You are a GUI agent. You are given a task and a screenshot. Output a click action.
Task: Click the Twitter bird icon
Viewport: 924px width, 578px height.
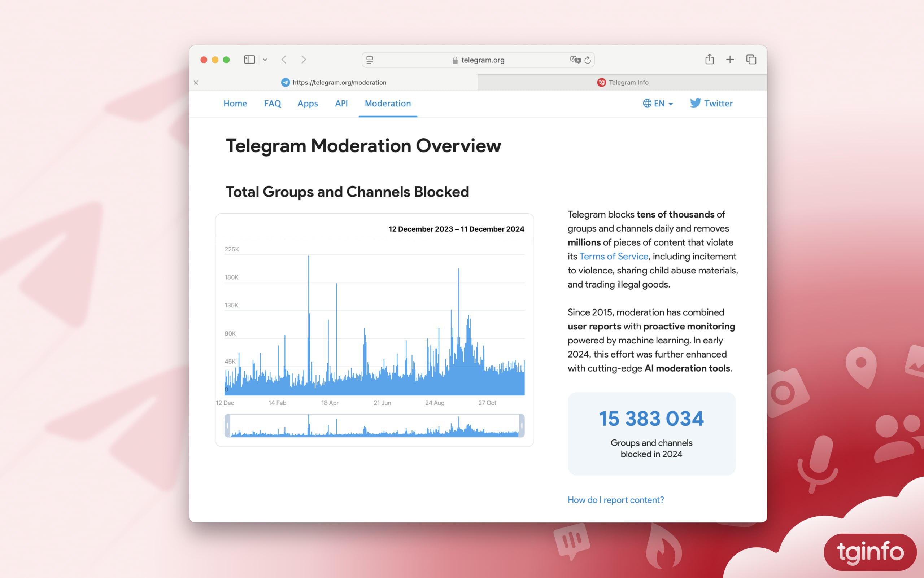point(695,103)
